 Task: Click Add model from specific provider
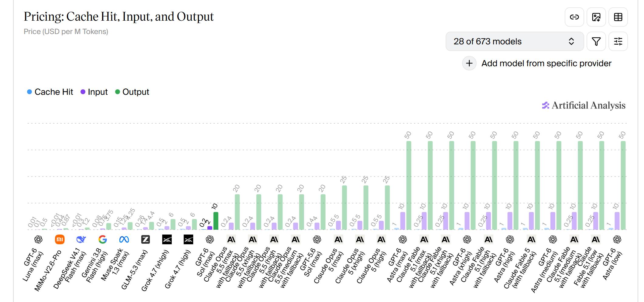[546, 63]
